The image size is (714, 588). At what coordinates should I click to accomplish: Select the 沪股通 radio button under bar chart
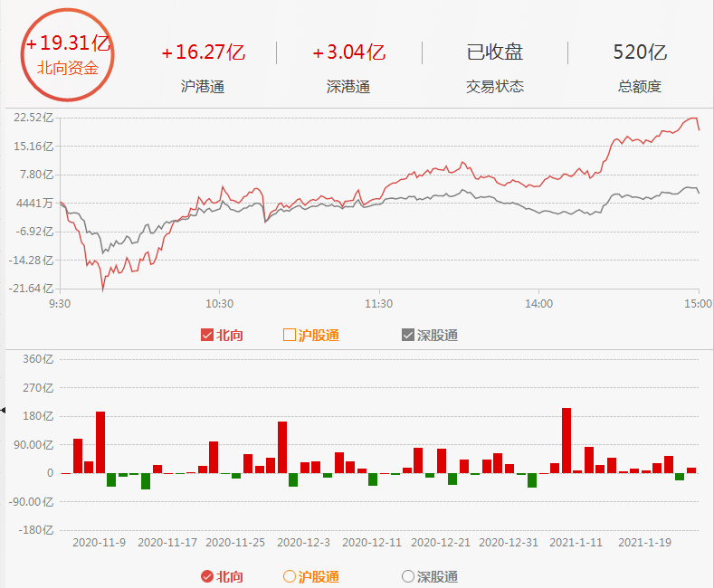pyautogui.click(x=290, y=576)
